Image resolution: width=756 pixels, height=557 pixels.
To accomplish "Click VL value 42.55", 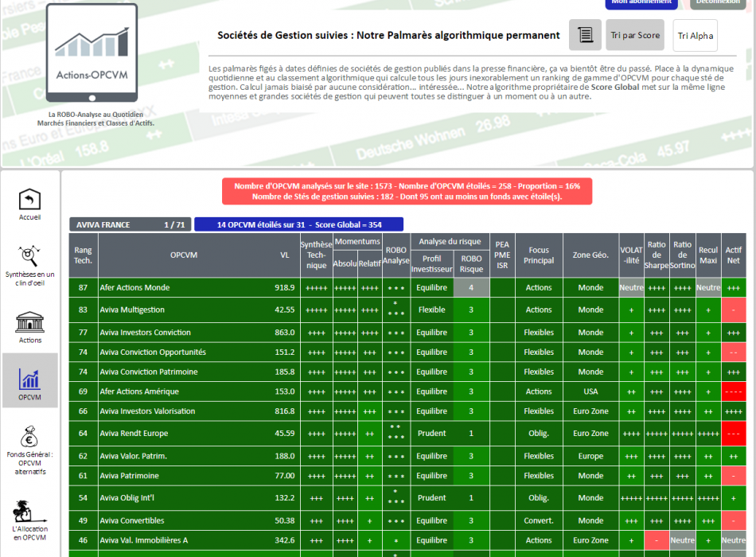I will click(x=284, y=310).
